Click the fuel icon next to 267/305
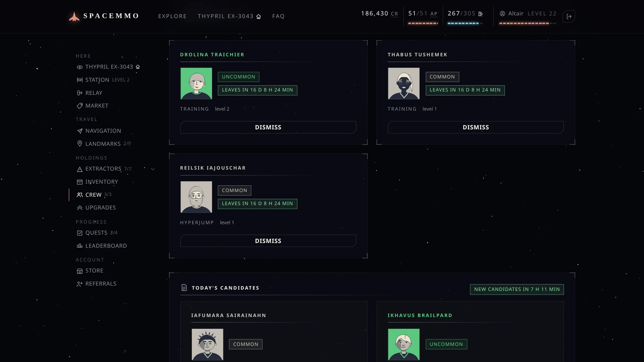The width and height of the screenshot is (644, 362). (x=480, y=14)
